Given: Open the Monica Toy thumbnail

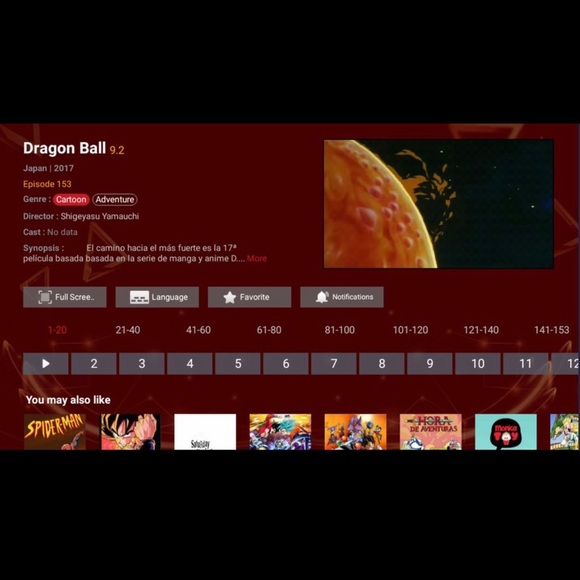Looking at the screenshot, I should coord(506,432).
